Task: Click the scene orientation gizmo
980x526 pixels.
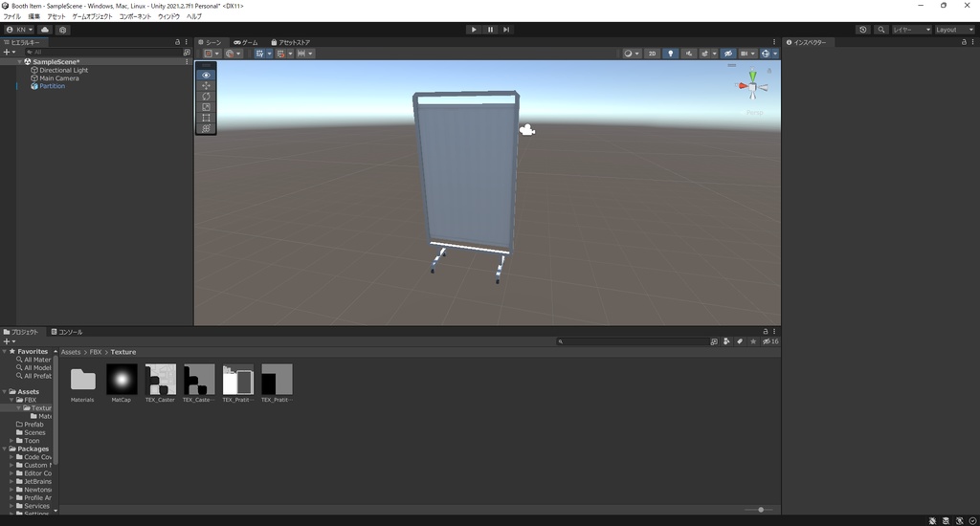Action: tap(752, 87)
